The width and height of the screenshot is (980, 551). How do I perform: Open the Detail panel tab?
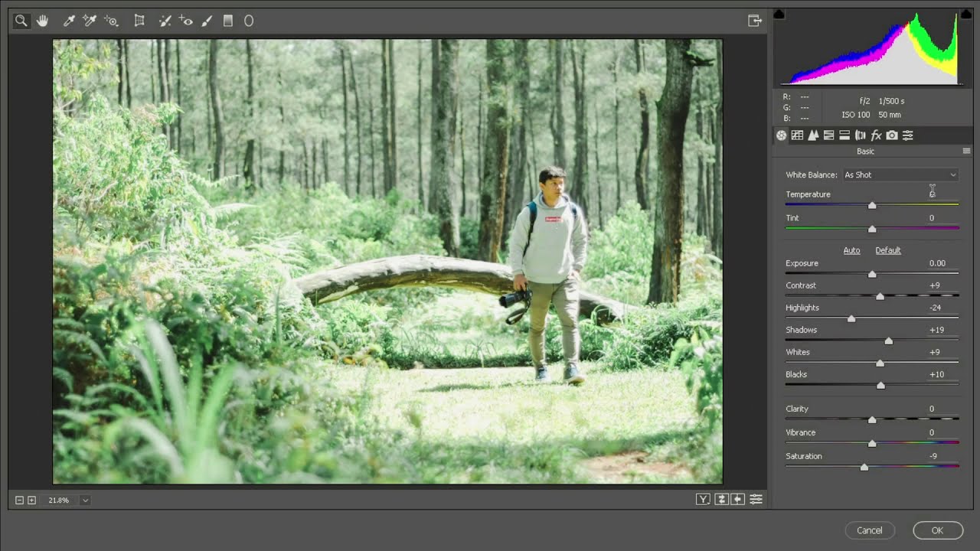(x=813, y=135)
